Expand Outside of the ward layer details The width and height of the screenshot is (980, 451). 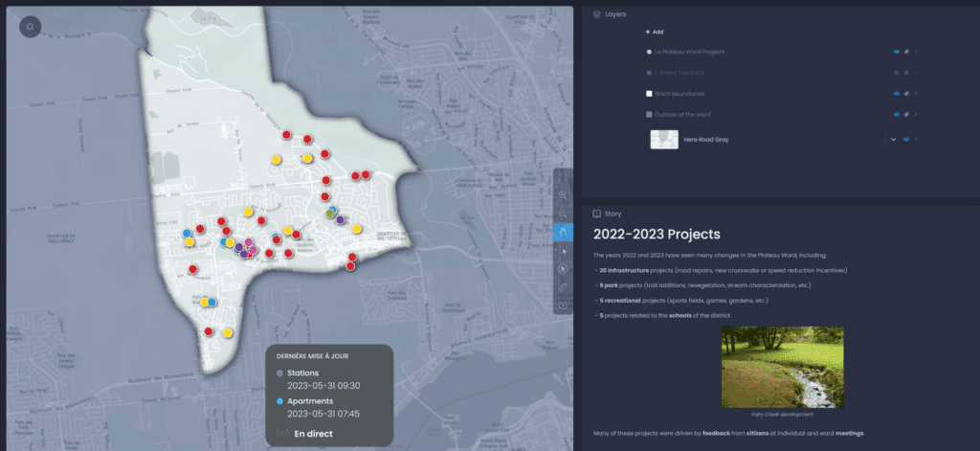[916, 115]
